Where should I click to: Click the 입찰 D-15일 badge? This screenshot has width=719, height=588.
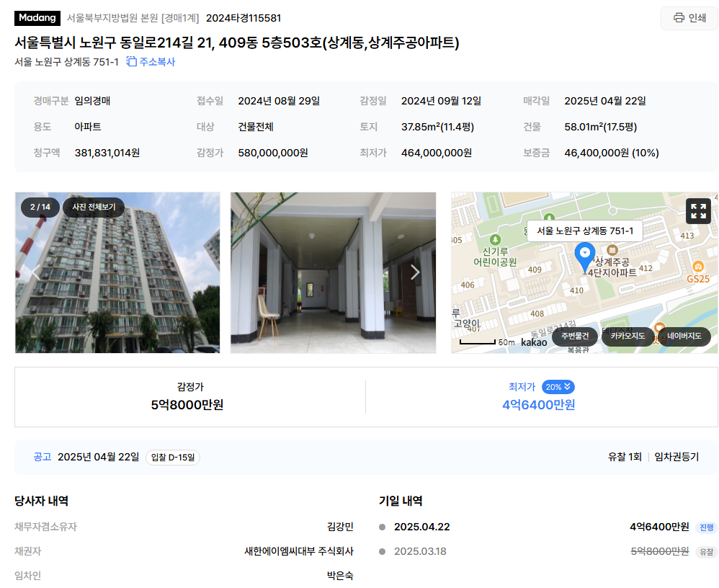pyautogui.click(x=173, y=458)
